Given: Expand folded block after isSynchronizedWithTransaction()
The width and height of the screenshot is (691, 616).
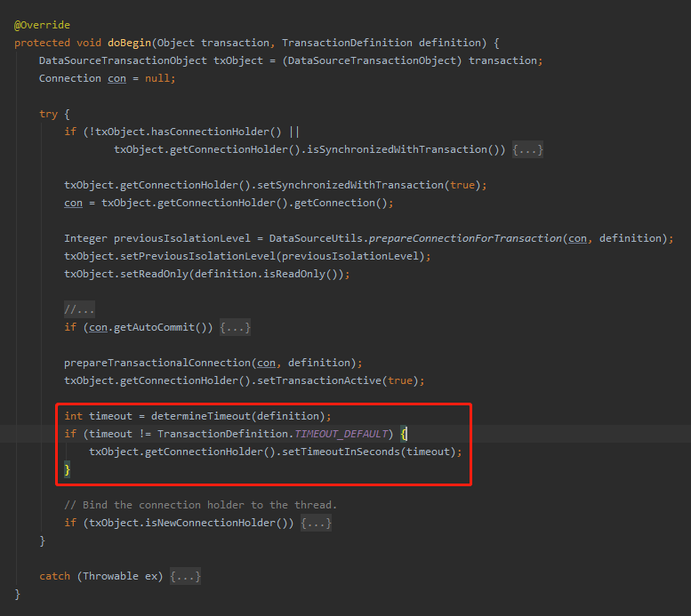Looking at the screenshot, I should click(x=527, y=149).
